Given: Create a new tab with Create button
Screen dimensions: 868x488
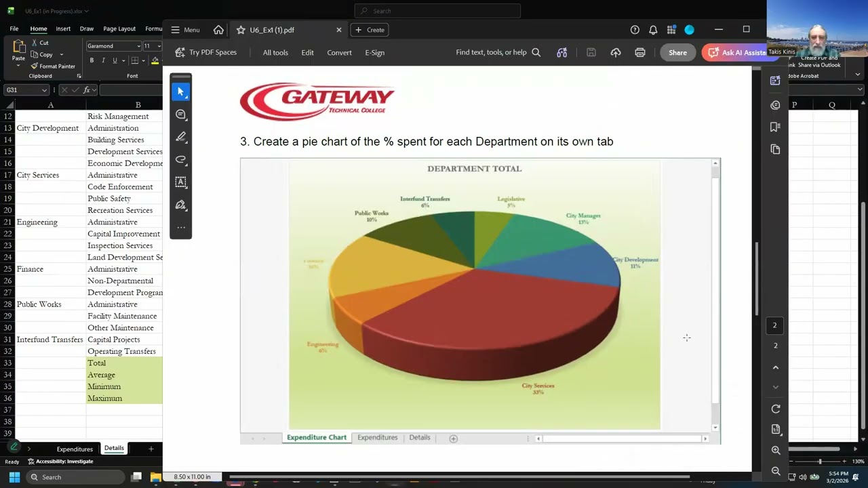Looking at the screenshot, I should pyautogui.click(x=370, y=30).
